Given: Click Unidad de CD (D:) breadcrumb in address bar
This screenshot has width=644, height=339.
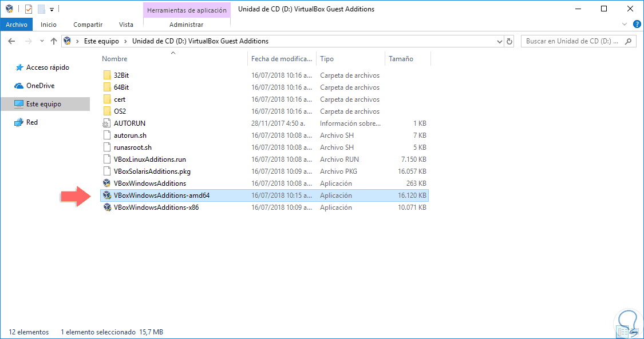Looking at the screenshot, I should [x=200, y=41].
